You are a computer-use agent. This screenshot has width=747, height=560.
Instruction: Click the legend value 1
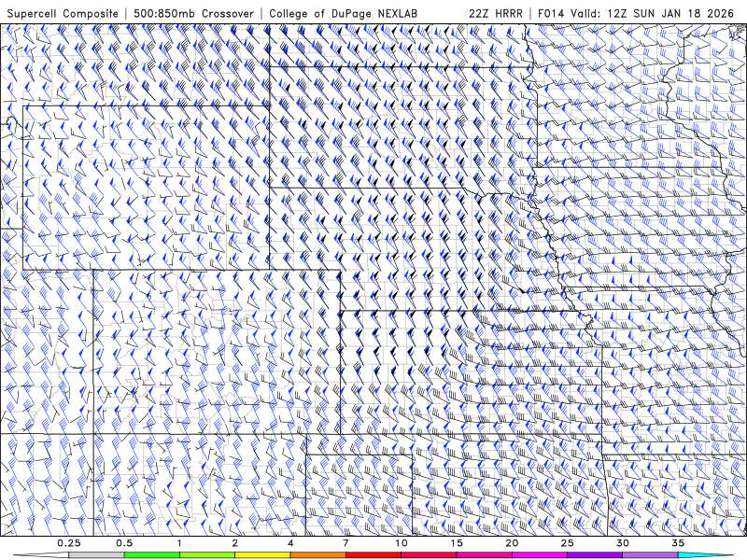pyautogui.click(x=179, y=543)
